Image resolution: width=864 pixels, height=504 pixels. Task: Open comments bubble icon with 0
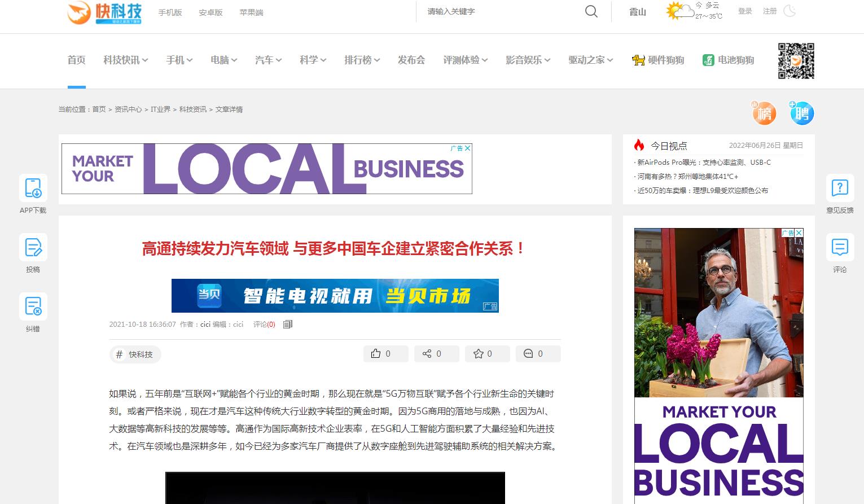[528, 353]
